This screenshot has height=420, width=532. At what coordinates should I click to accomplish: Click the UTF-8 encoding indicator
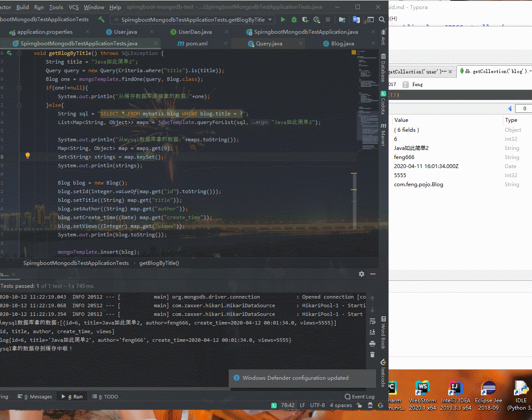pyautogui.click(x=317, y=405)
